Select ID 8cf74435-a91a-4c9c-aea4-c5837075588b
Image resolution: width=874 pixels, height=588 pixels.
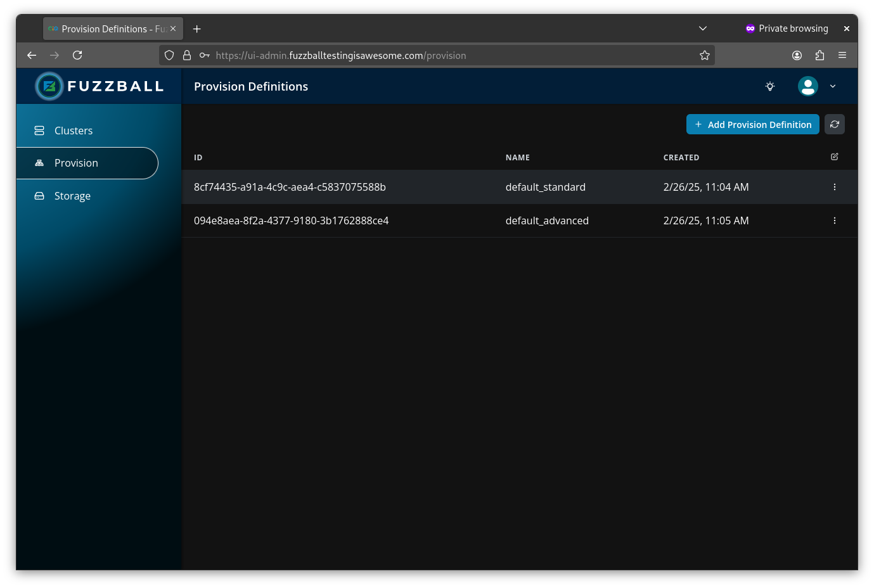[x=290, y=187]
